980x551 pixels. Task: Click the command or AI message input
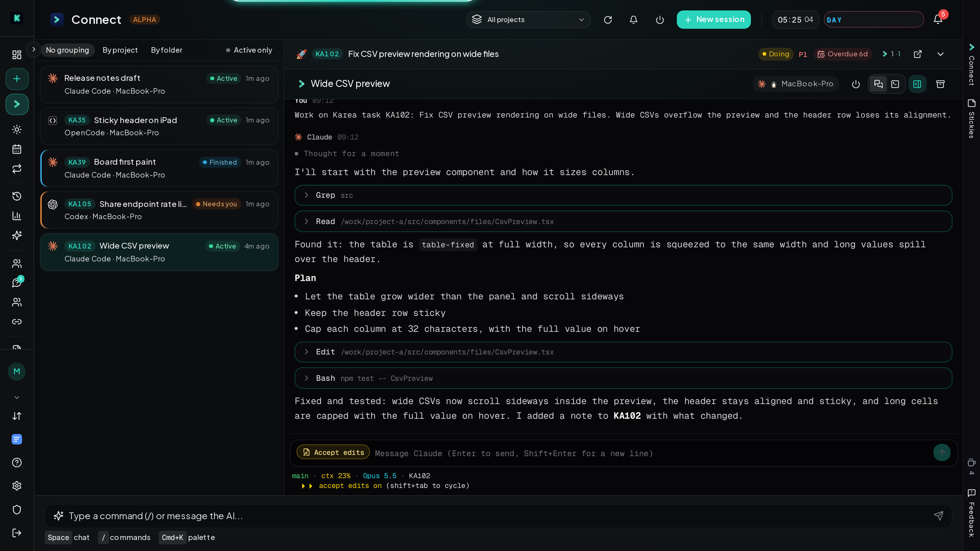(x=498, y=515)
